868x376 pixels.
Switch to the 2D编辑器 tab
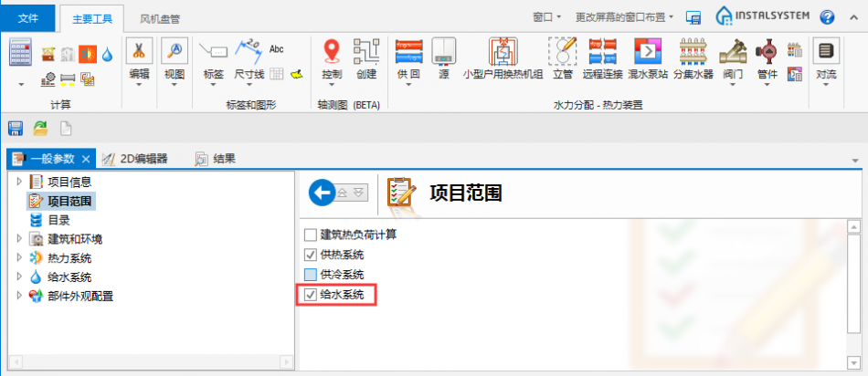click(x=137, y=159)
